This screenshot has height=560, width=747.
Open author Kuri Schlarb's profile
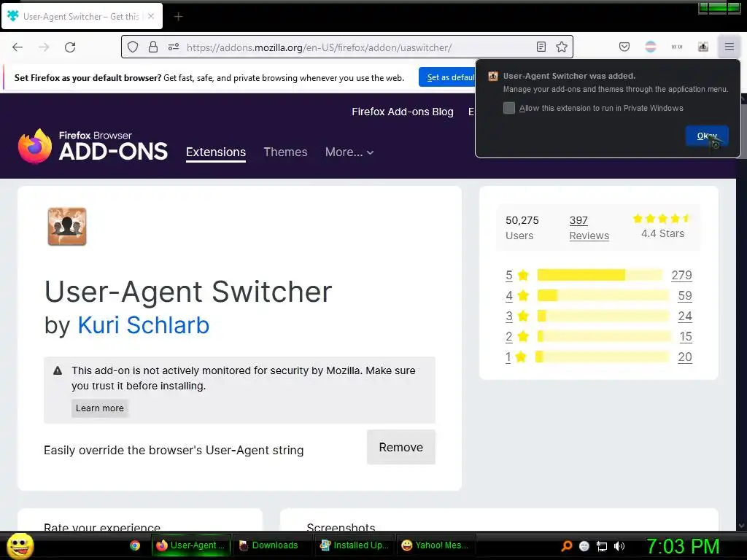pyautogui.click(x=144, y=325)
